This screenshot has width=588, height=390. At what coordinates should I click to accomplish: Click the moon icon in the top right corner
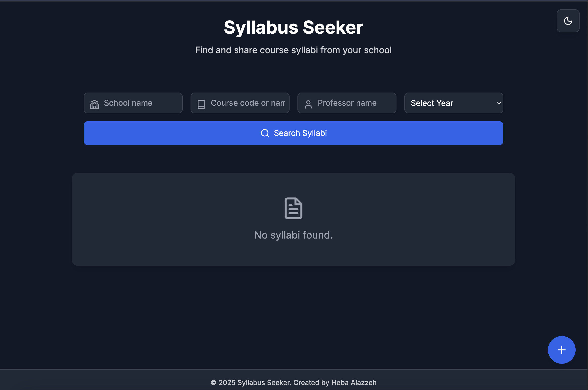click(568, 21)
